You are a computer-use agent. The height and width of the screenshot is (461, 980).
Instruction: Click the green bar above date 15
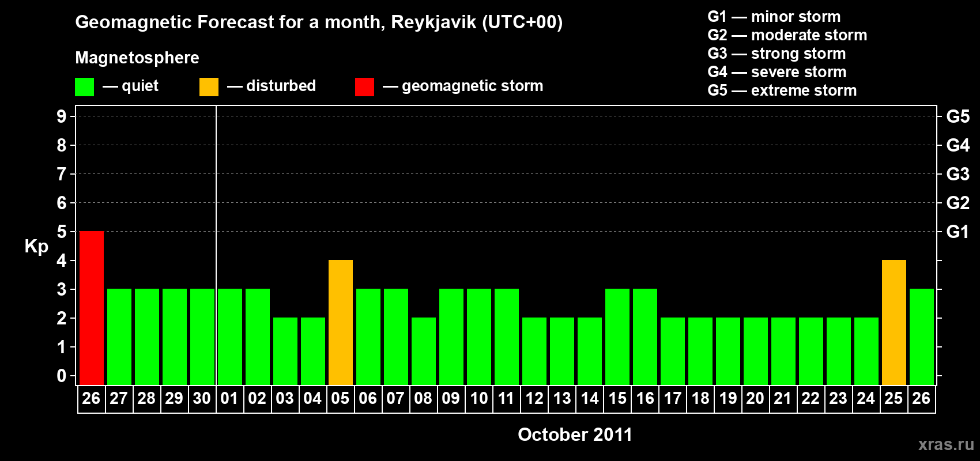point(617,337)
